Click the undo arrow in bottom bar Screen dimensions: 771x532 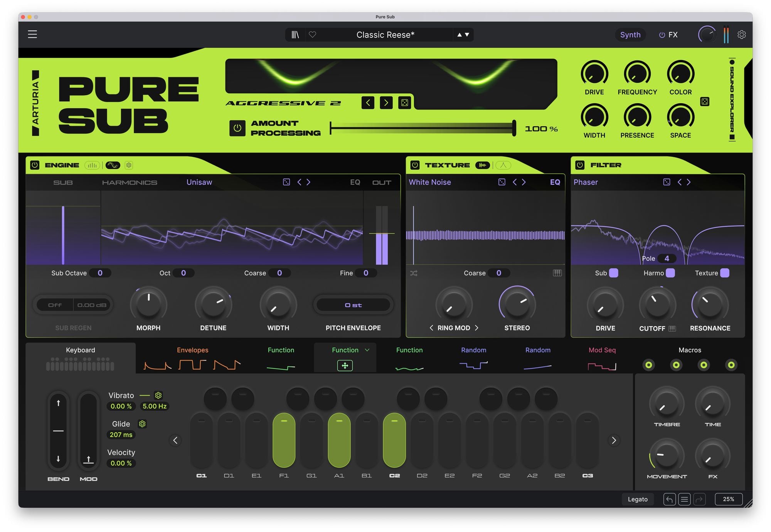click(x=669, y=499)
